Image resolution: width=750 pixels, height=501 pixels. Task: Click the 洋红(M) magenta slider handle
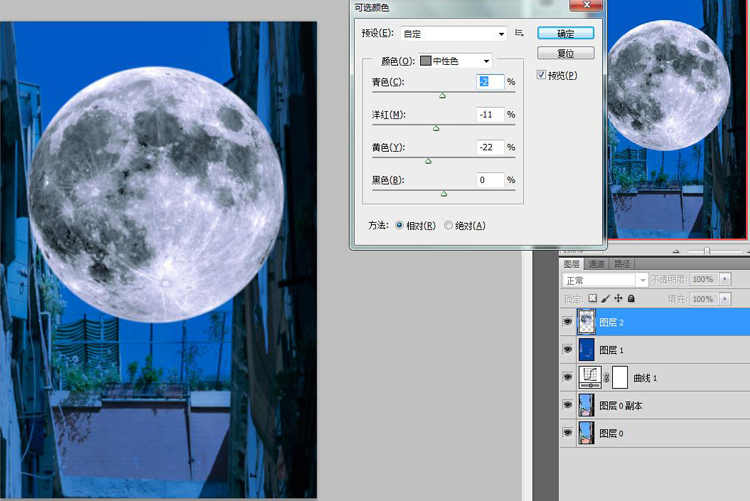(436, 128)
